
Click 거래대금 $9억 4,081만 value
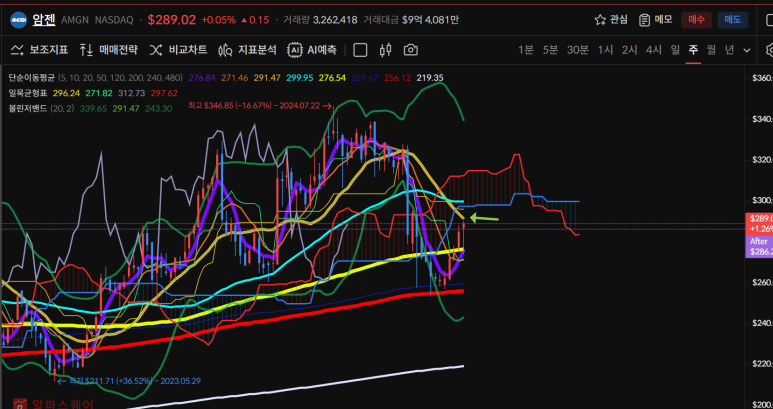click(x=411, y=20)
